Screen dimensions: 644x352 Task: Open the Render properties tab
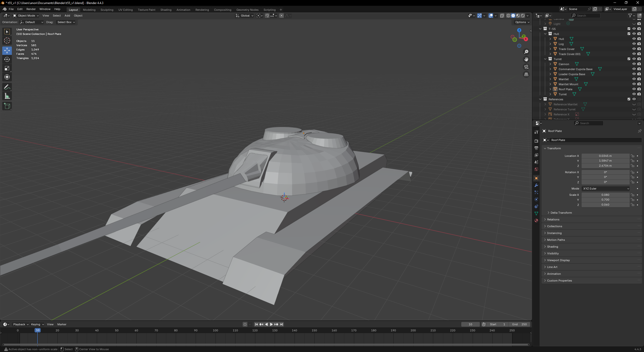(x=536, y=141)
